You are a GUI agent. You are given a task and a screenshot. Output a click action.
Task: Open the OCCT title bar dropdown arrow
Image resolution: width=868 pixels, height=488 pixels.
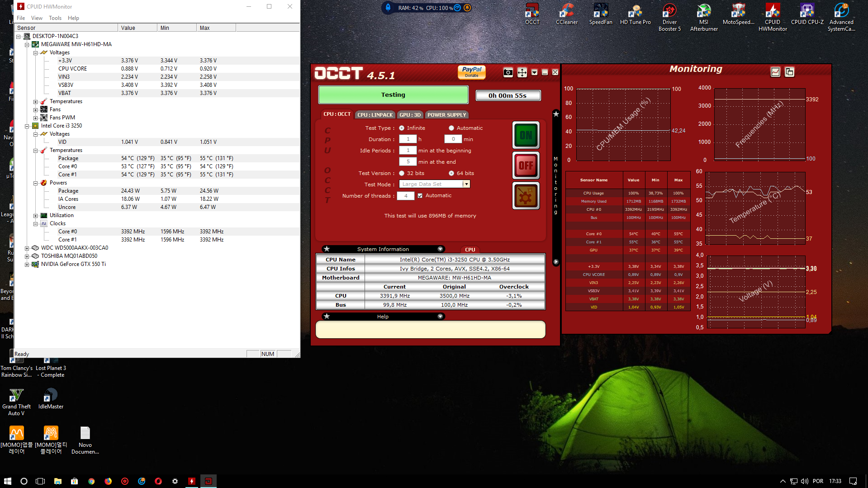535,72
